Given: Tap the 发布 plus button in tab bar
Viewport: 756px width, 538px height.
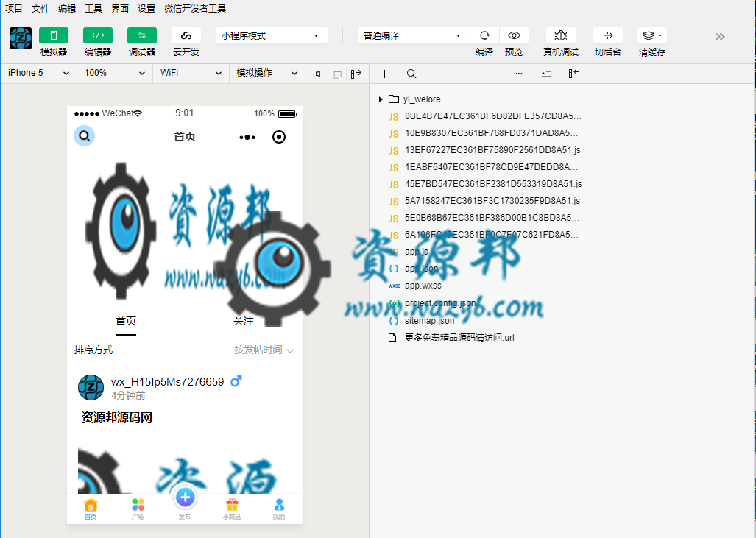Looking at the screenshot, I should [186, 498].
